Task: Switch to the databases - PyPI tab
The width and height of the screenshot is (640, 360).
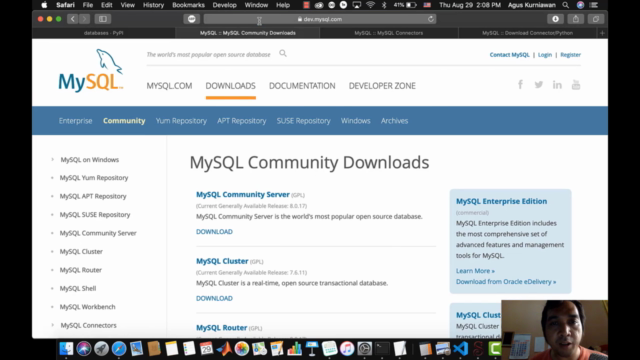Action: coord(104,33)
